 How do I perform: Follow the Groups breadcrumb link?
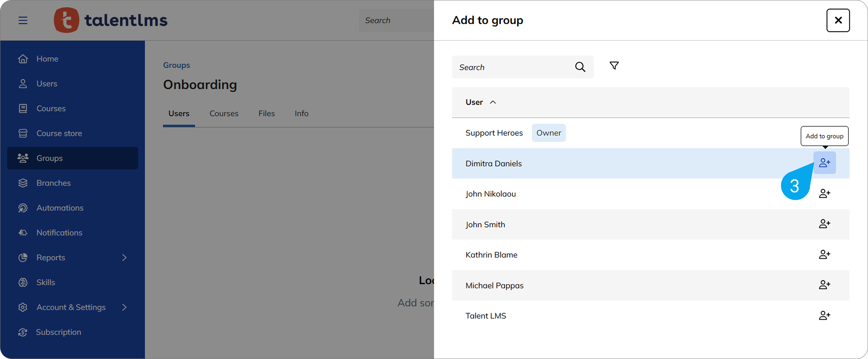point(176,65)
